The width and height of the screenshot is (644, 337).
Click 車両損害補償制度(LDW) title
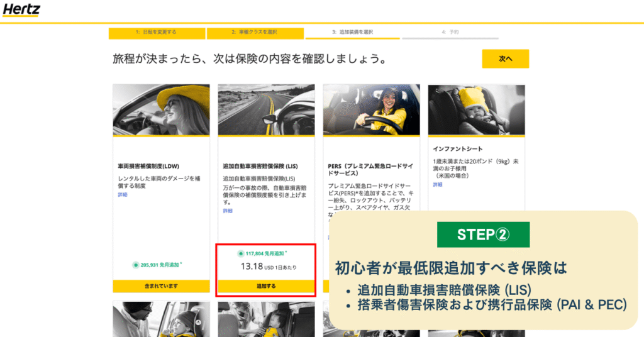pos(148,166)
